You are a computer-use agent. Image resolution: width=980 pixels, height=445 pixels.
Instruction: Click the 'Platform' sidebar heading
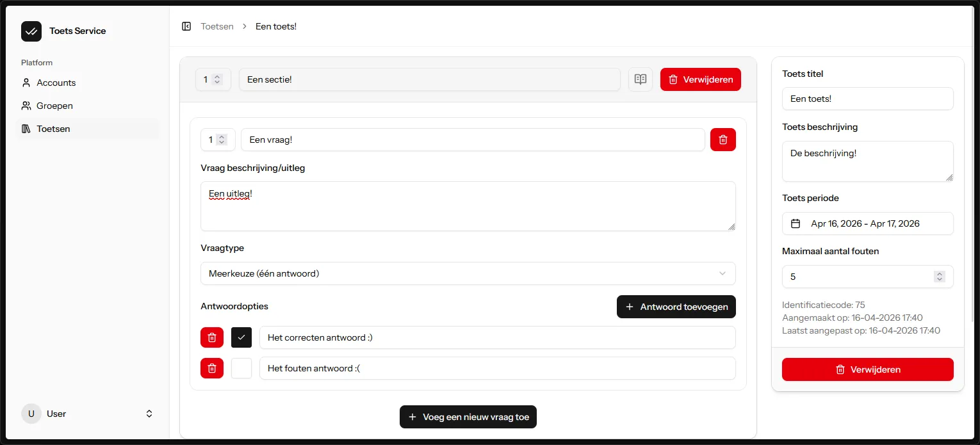tap(37, 63)
